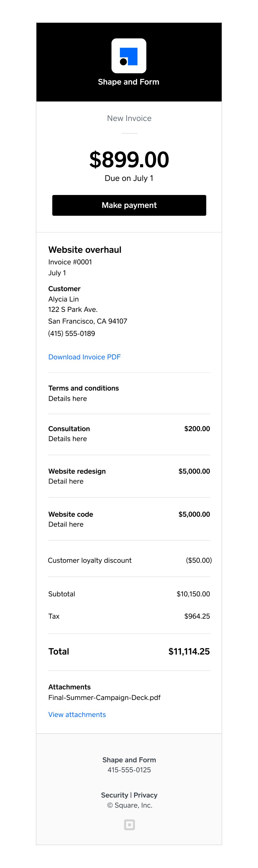Select the Consultation line item
Image resolution: width=258 pixels, height=868 pixels.
[69, 429]
